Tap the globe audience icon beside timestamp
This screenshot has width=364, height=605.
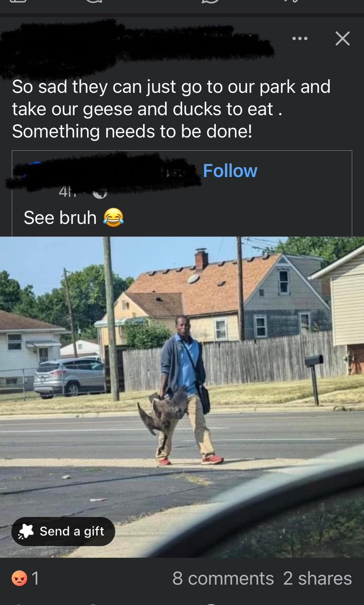pos(100,193)
